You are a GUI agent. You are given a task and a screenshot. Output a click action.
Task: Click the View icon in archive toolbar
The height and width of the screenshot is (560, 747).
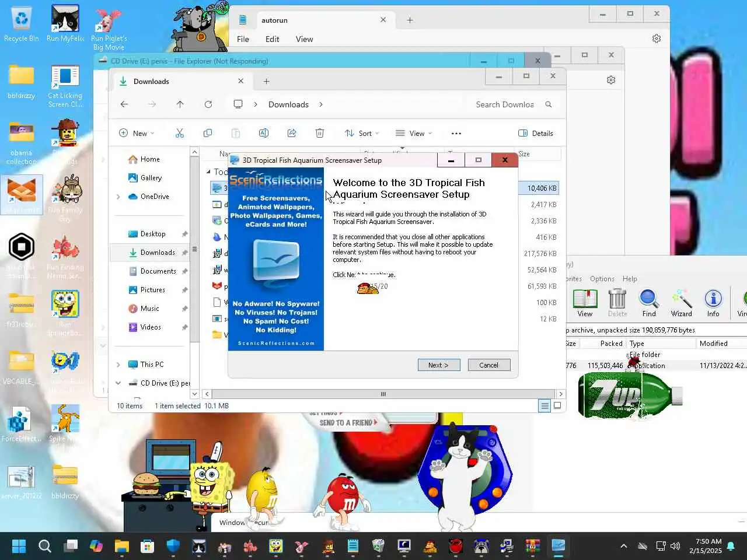pyautogui.click(x=585, y=303)
